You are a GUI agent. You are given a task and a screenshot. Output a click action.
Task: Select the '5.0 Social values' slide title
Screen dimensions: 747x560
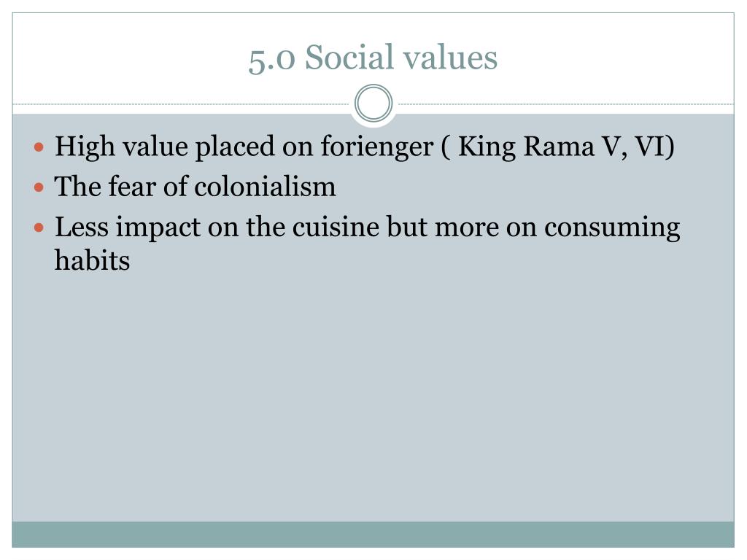[x=373, y=58]
